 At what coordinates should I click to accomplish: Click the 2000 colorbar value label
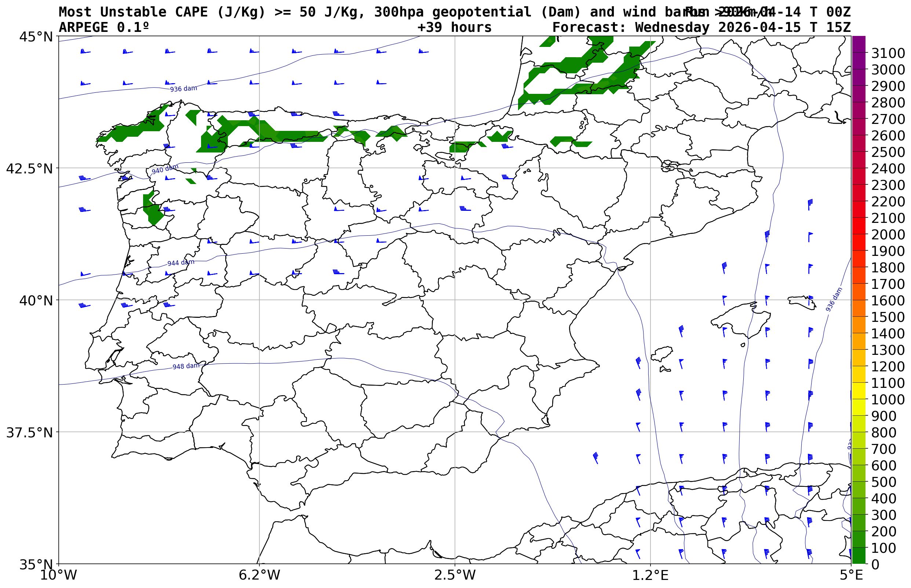(x=888, y=235)
